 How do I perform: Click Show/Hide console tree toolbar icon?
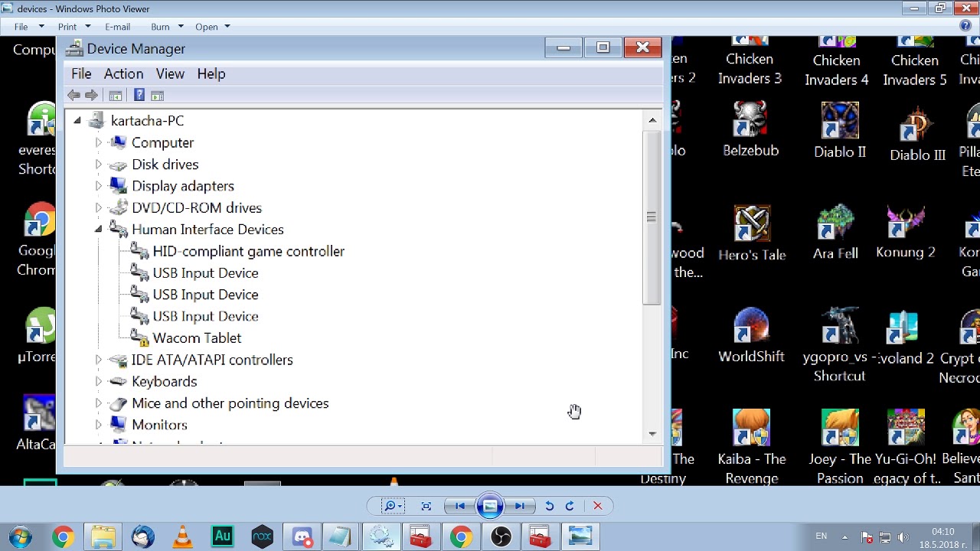pyautogui.click(x=115, y=95)
